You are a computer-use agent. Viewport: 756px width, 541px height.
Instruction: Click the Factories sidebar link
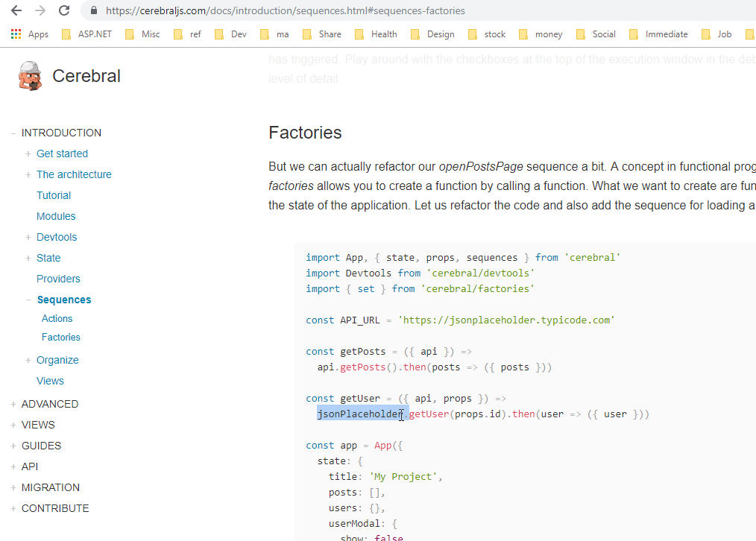(60, 337)
